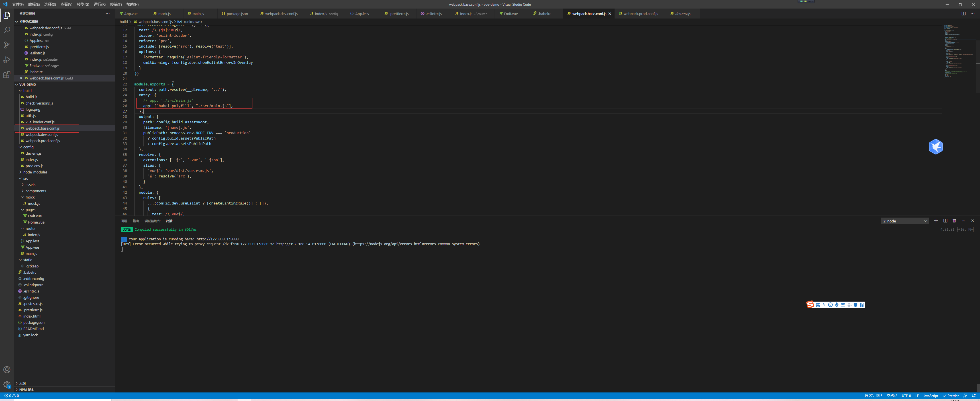The image size is (980, 401).
Task: Split the editor to the right
Action: tap(963, 14)
